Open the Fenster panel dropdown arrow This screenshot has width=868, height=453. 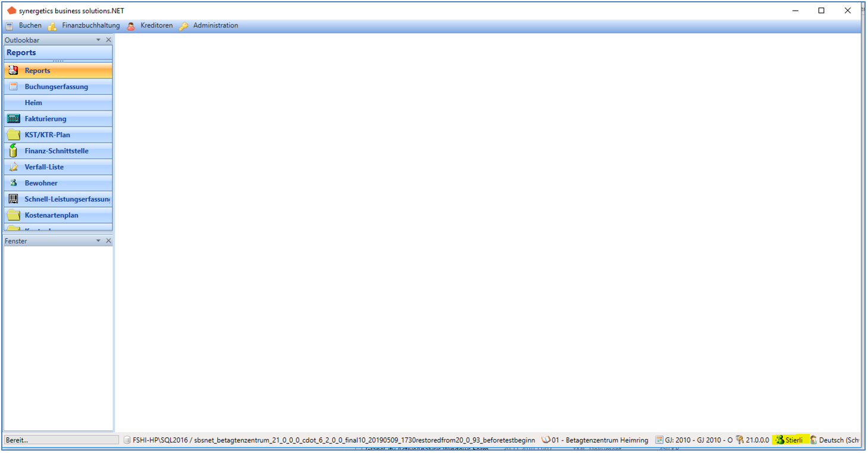pos(99,241)
